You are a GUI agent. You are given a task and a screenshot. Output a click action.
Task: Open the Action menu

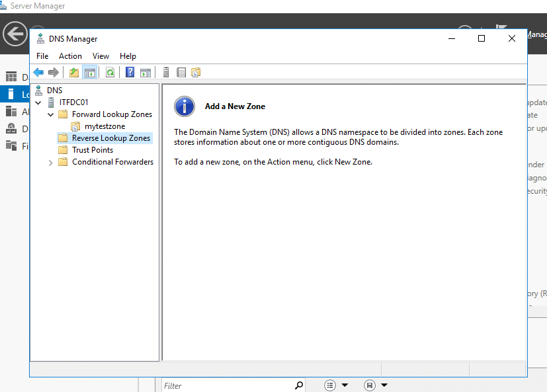coord(70,56)
